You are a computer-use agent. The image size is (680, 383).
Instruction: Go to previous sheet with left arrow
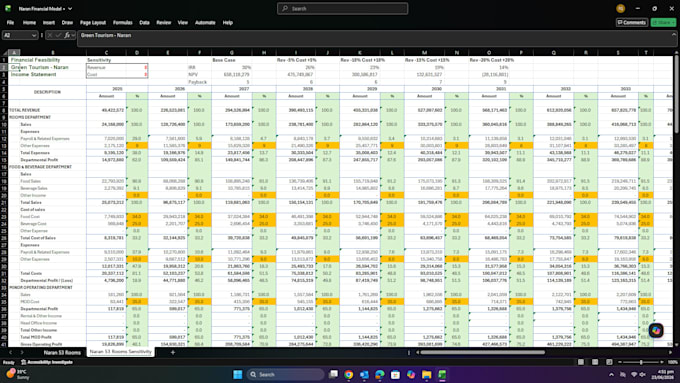tap(10, 353)
